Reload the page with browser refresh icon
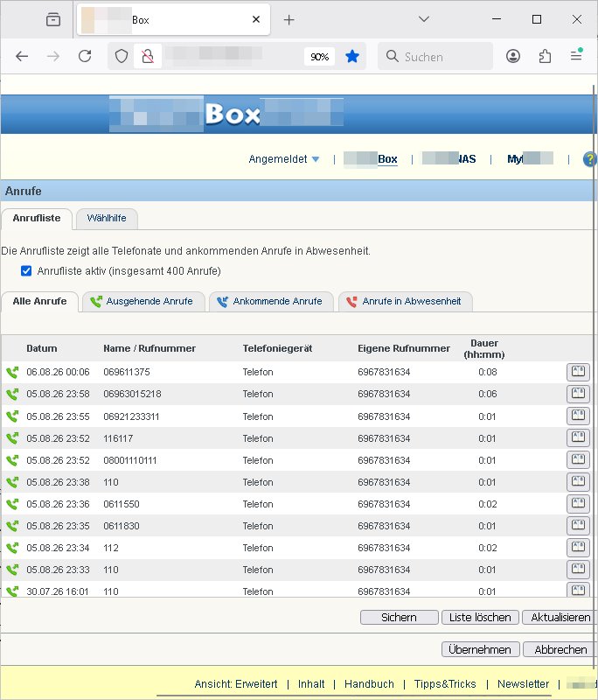Viewport: 598px width, 700px height. click(x=85, y=56)
